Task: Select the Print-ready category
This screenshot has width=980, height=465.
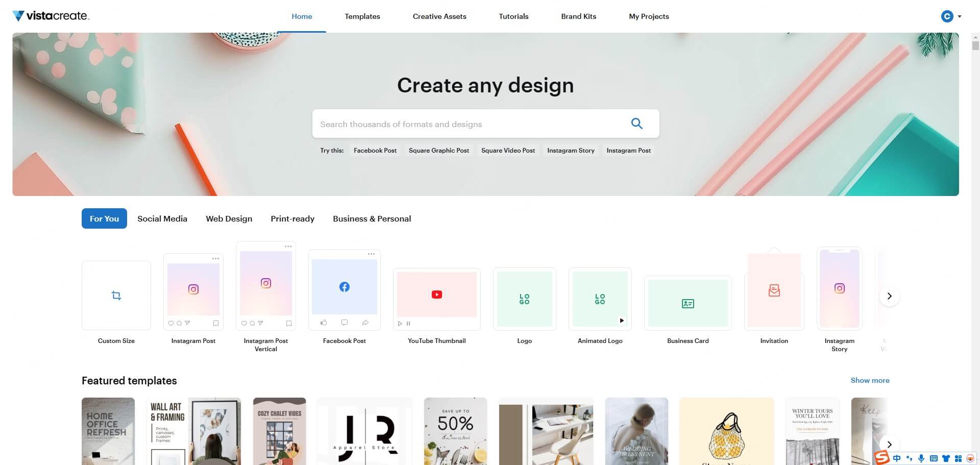Action: point(292,218)
